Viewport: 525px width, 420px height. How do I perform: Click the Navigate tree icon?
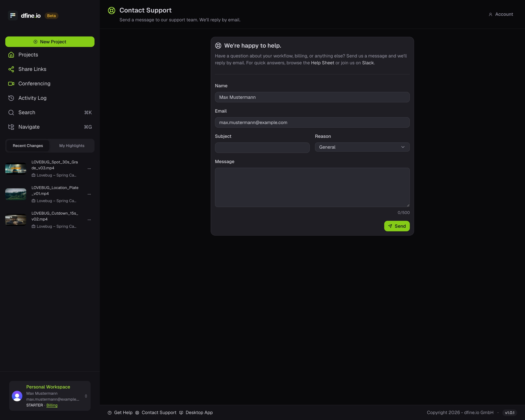click(11, 127)
